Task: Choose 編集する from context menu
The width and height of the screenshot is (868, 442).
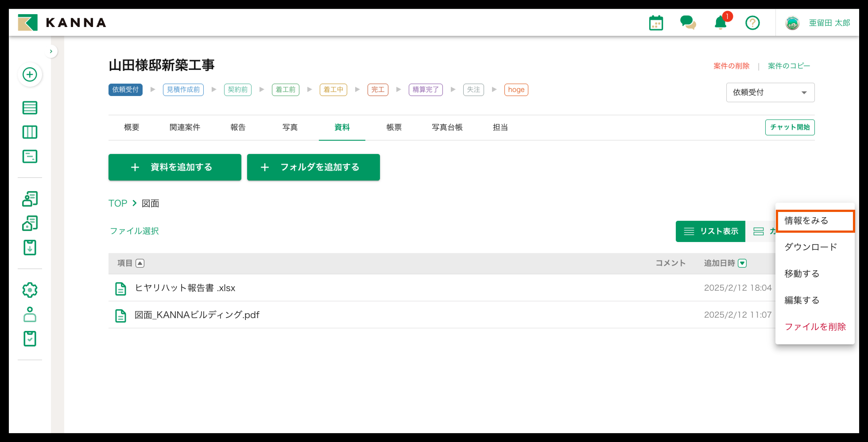Action: click(x=815, y=300)
